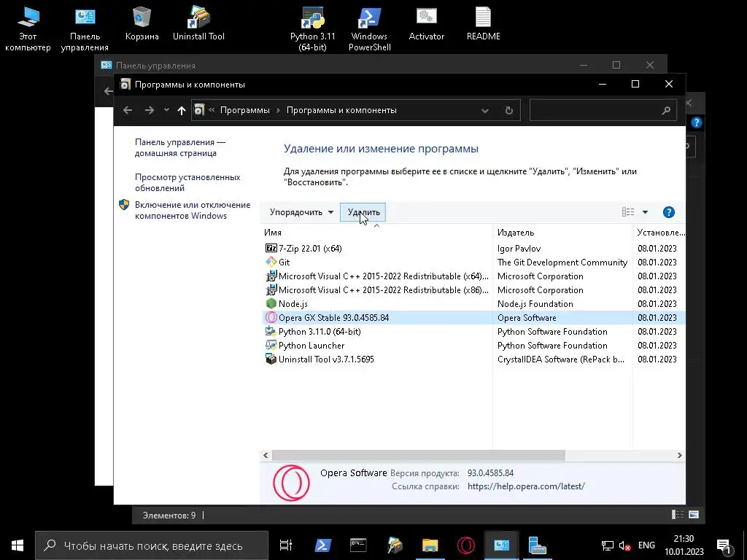Image resolution: width=747 pixels, height=560 pixels.
Task: Click the horizontal scrollbar left arrow
Action: point(266,455)
